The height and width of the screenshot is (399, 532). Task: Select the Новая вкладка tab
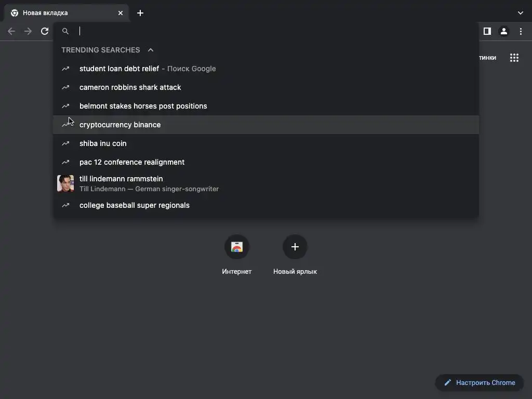[62, 13]
